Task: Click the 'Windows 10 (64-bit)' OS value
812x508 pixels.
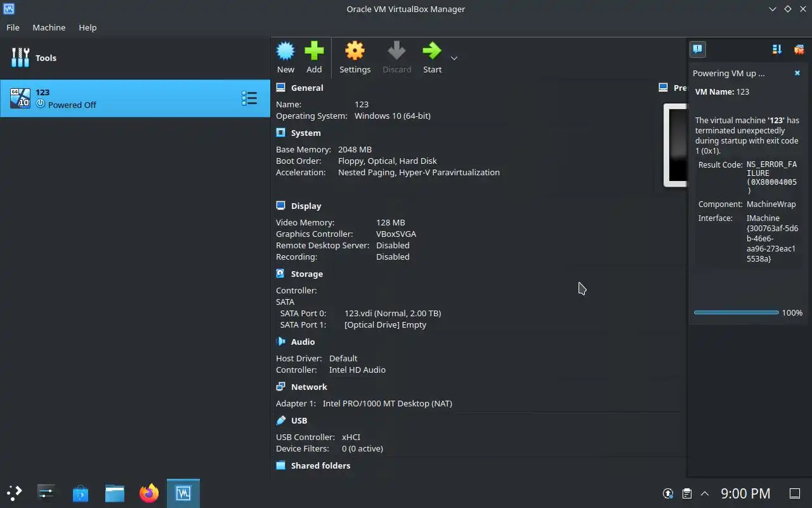Action: click(x=393, y=116)
